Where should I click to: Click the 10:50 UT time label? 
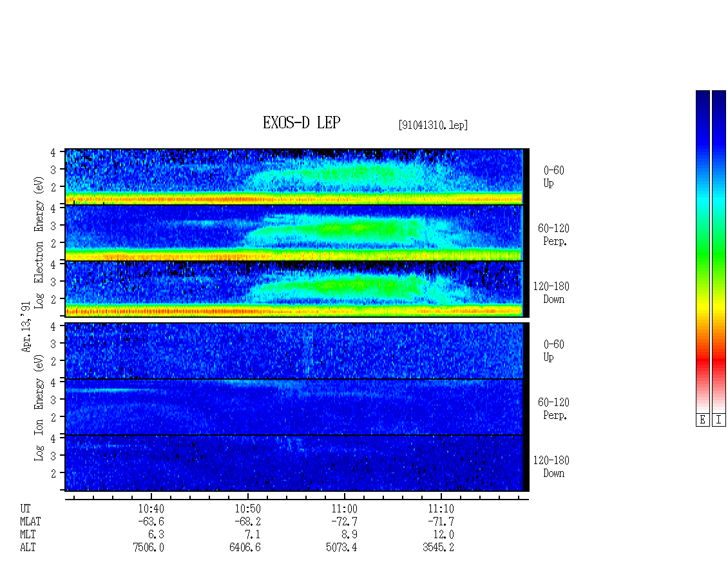coord(247,509)
